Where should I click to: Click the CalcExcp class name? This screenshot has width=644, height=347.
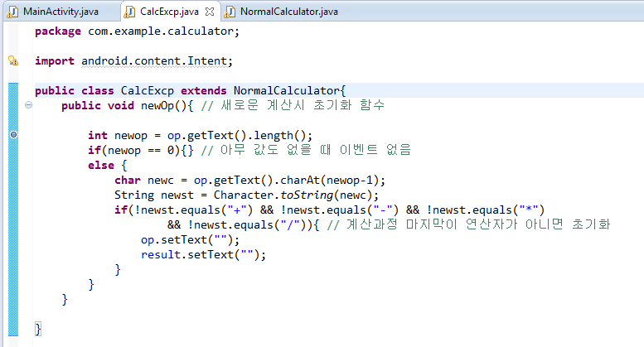pyautogui.click(x=147, y=90)
